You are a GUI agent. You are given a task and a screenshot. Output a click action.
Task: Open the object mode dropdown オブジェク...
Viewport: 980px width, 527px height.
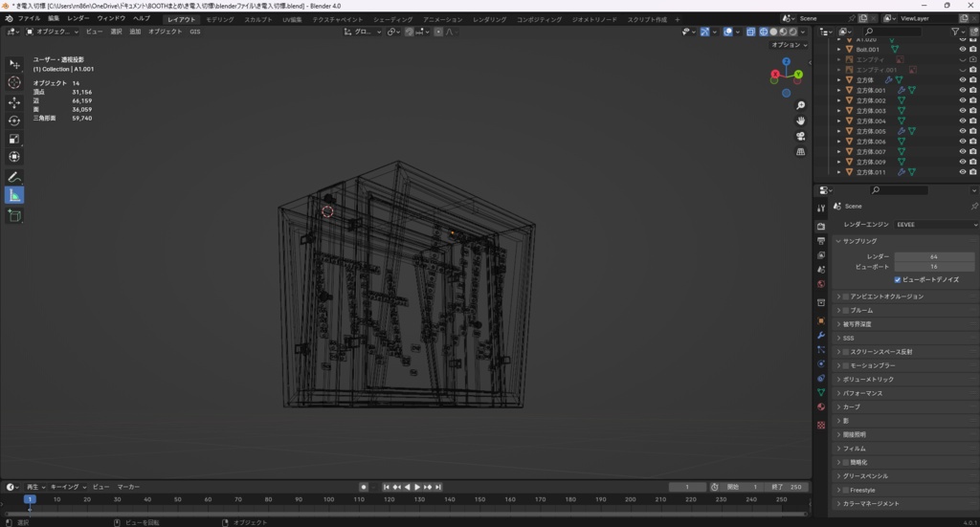53,32
